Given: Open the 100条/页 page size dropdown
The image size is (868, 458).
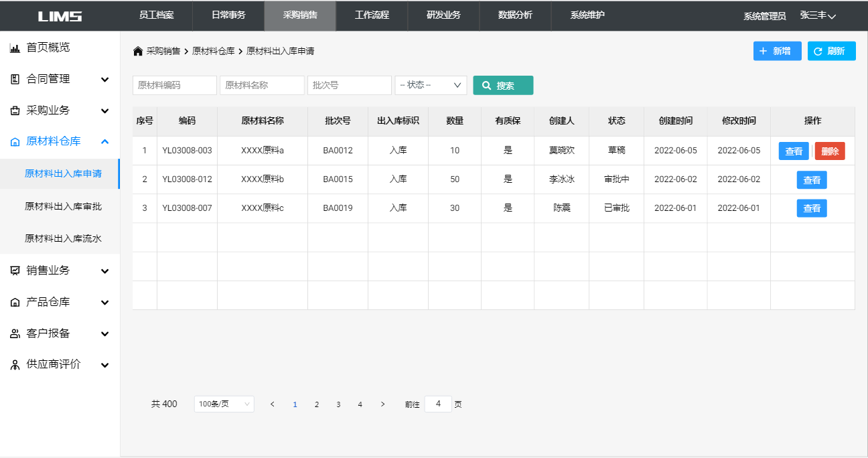Looking at the screenshot, I should tap(224, 404).
